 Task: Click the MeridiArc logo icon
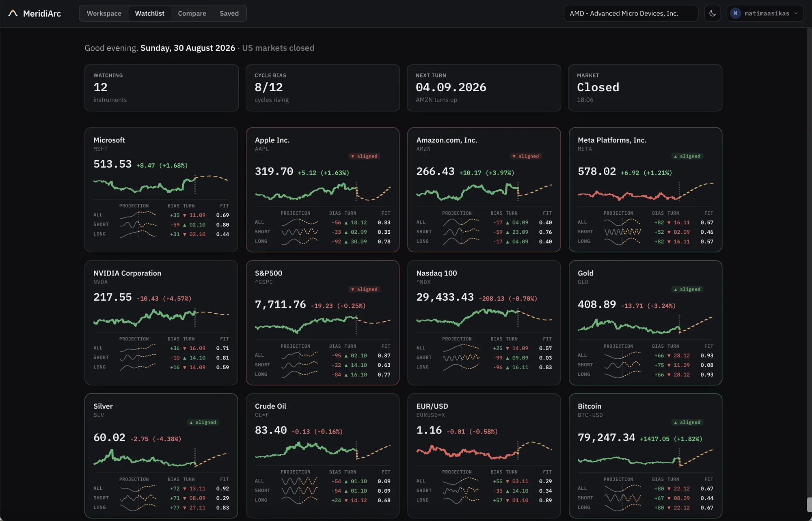coord(13,13)
